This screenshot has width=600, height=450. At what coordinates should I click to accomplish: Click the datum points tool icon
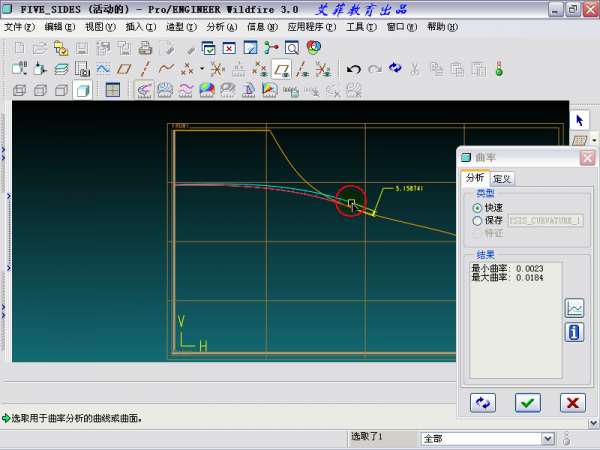(x=187, y=69)
